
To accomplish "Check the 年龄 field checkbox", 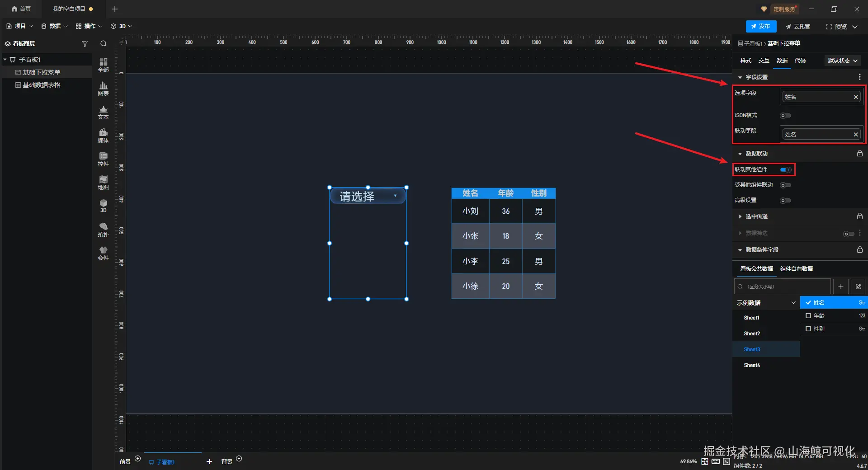I will [x=808, y=316].
